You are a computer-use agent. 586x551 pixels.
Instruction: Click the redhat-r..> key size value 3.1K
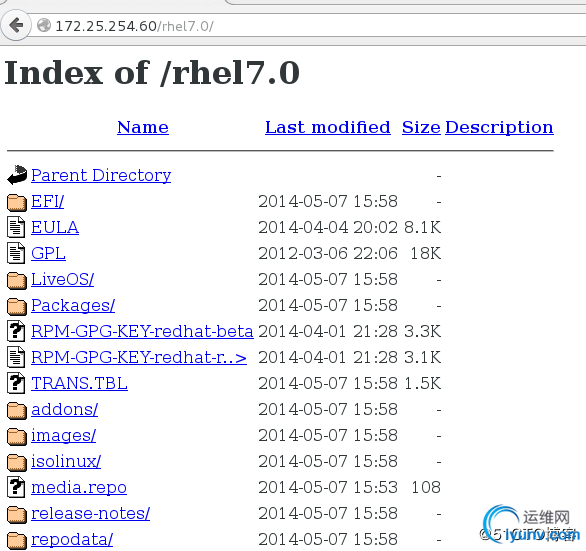tap(423, 357)
